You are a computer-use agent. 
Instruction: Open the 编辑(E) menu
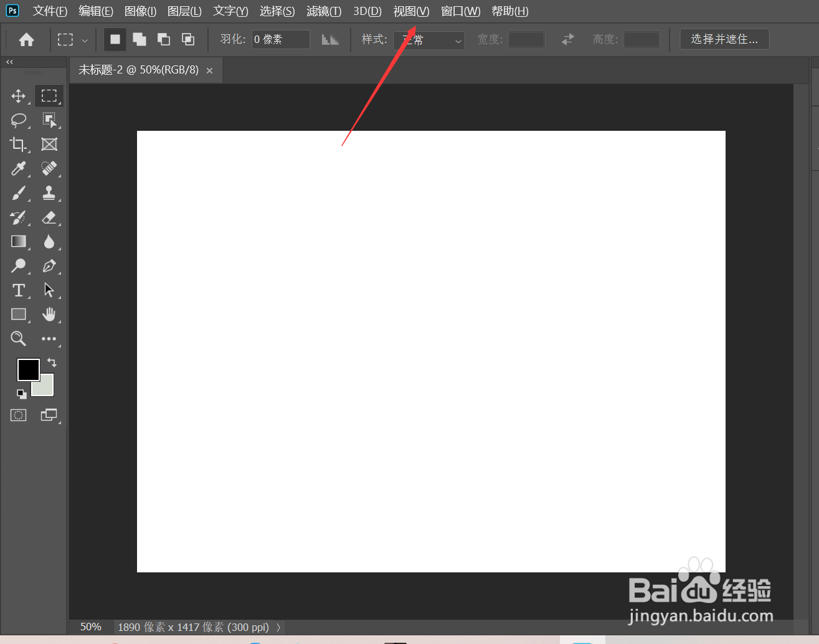coord(96,11)
